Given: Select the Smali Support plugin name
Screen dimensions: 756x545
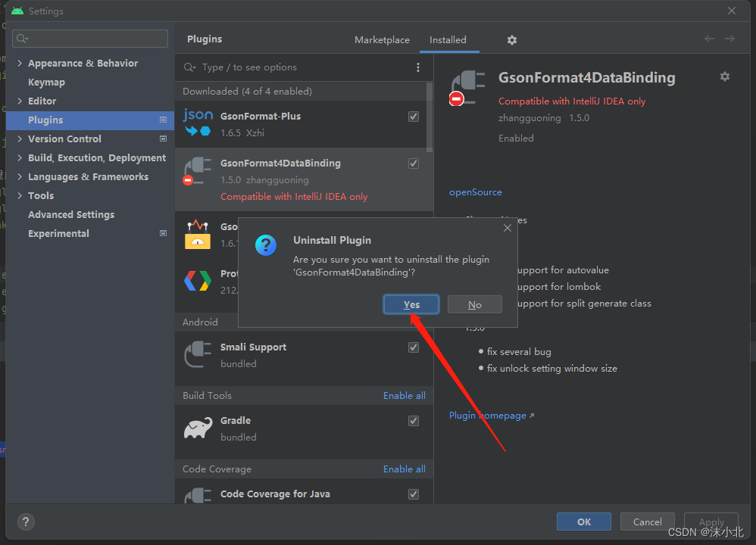Looking at the screenshot, I should 253,347.
